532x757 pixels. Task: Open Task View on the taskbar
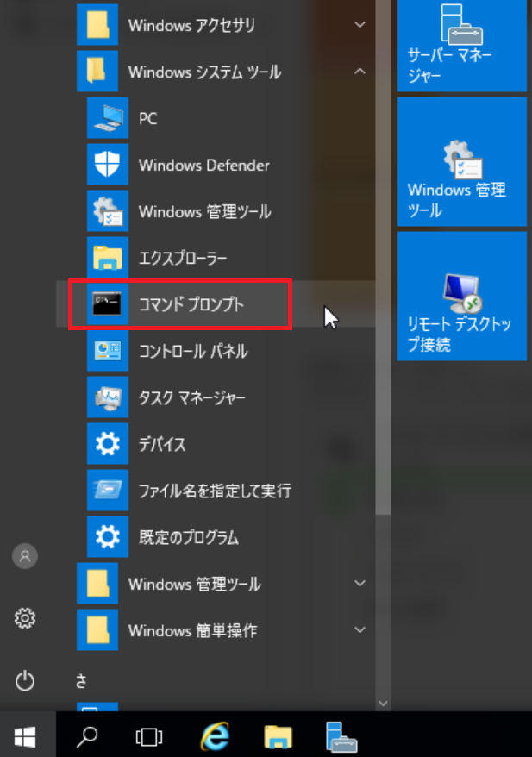(149, 736)
